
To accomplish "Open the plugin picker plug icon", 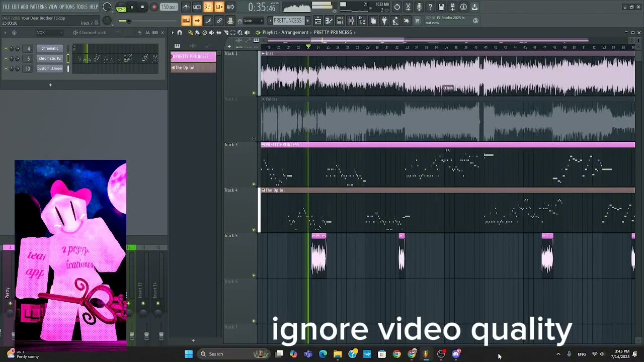I will pos(384,21).
